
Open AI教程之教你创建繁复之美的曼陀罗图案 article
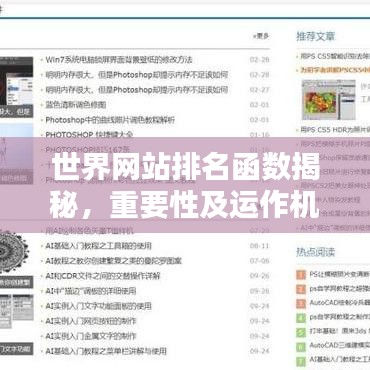click(113, 261)
